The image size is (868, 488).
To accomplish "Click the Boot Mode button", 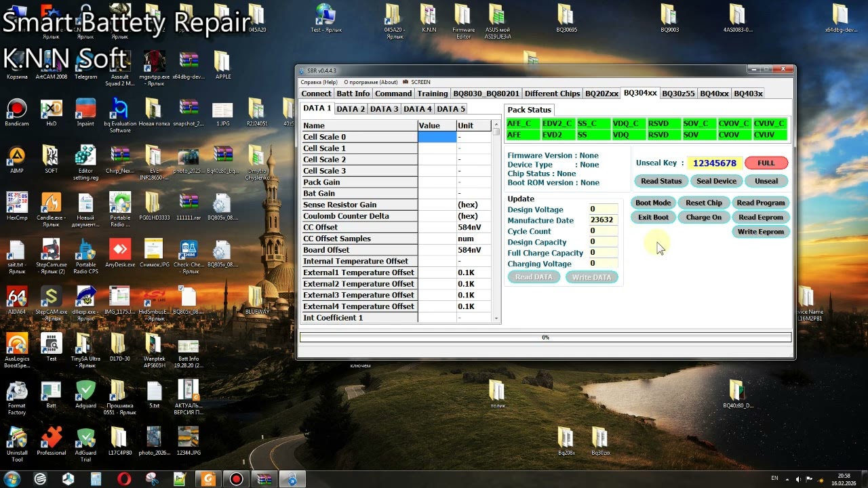I will pos(653,203).
